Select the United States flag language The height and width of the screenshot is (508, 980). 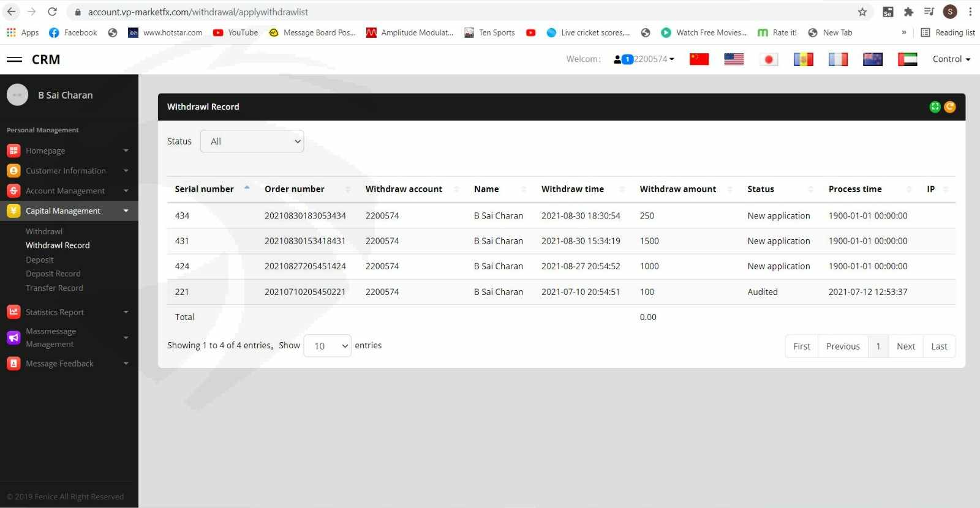[x=734, y=59]
